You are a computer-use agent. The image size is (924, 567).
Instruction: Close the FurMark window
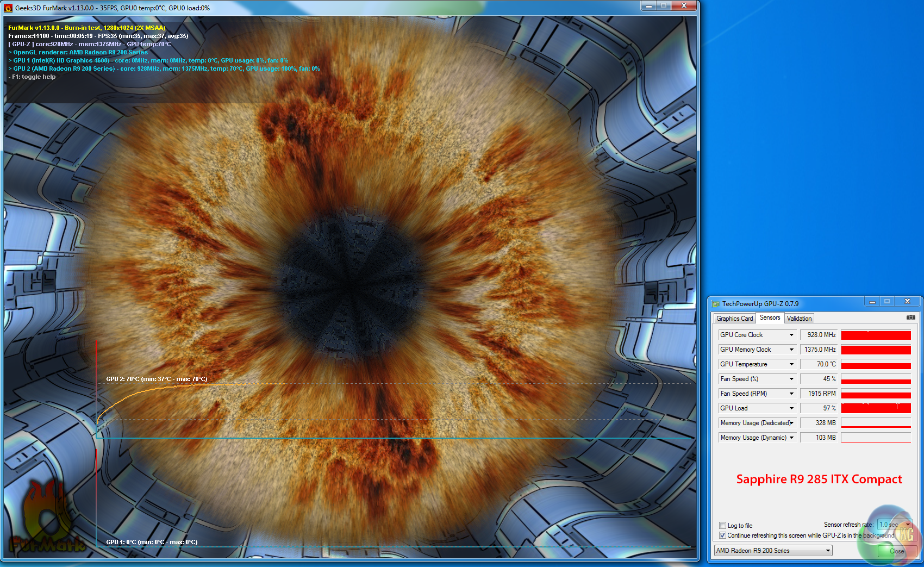pyautogui.click(x=684, y=6)
